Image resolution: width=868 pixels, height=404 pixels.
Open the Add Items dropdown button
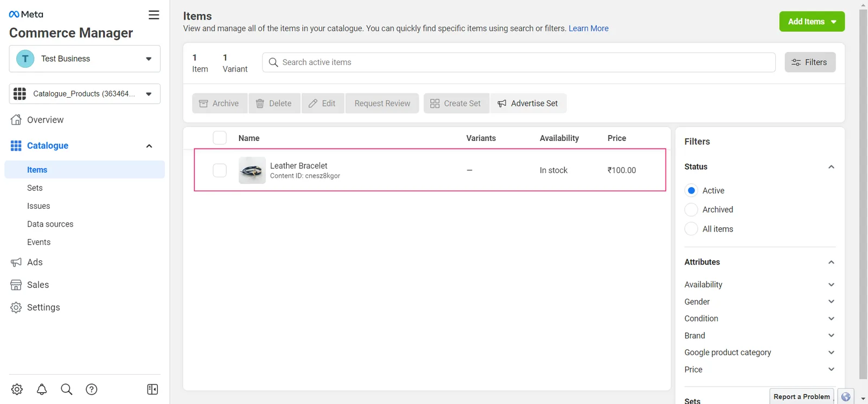(812, 22)
